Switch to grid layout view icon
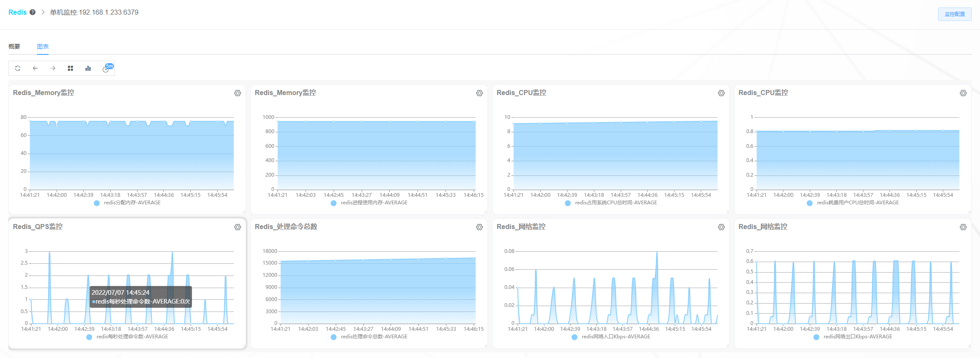Viewport: 980px width, 358px height. tap(70, 68)
